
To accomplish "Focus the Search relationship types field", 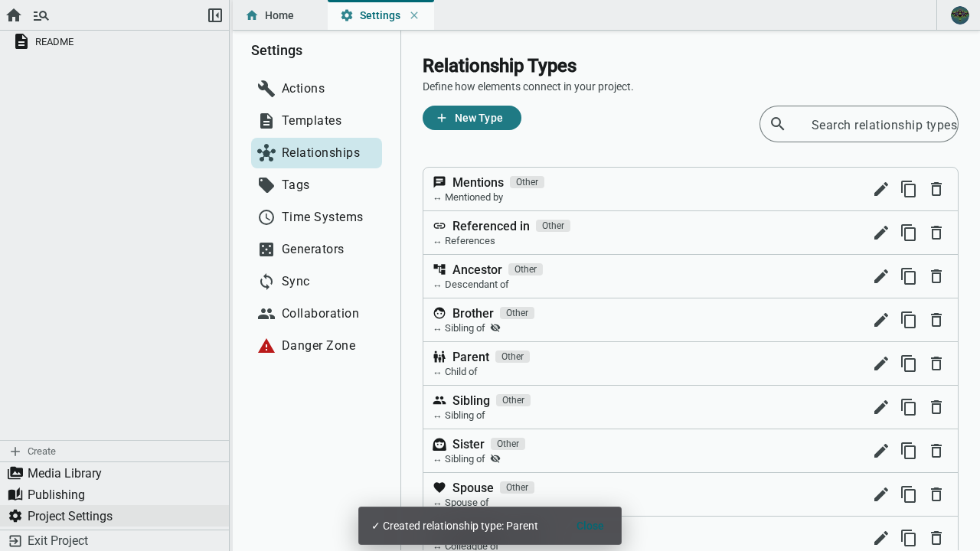I will (859, 124).
